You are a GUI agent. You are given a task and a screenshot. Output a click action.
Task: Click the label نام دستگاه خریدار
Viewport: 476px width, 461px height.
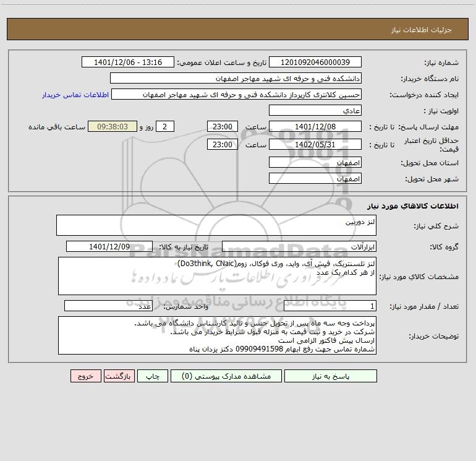[x=430, y=79]
